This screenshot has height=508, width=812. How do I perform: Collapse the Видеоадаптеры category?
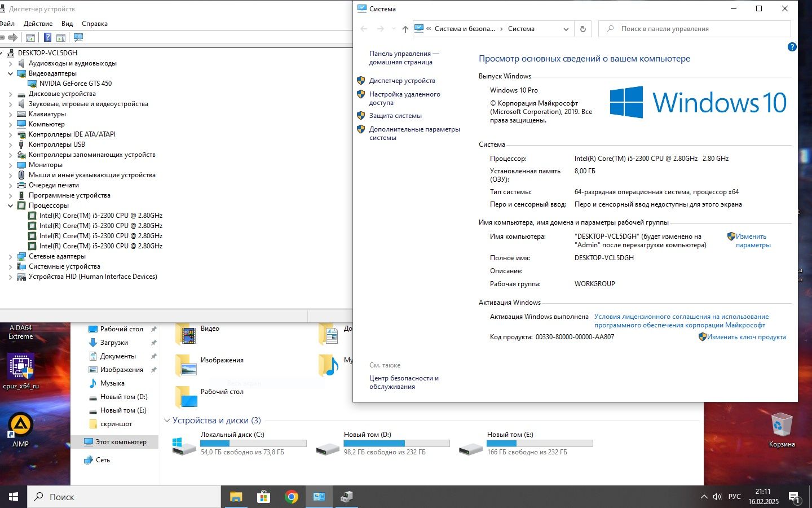tap(10, 73)
